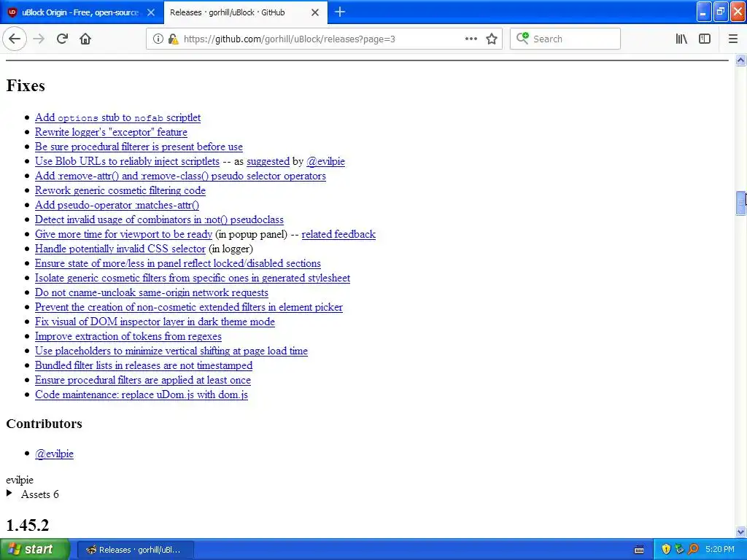Click the vertical scrollbar thumb
This screenshot has width=747, height=560.
pyautogui.click(x=740, y=203)
